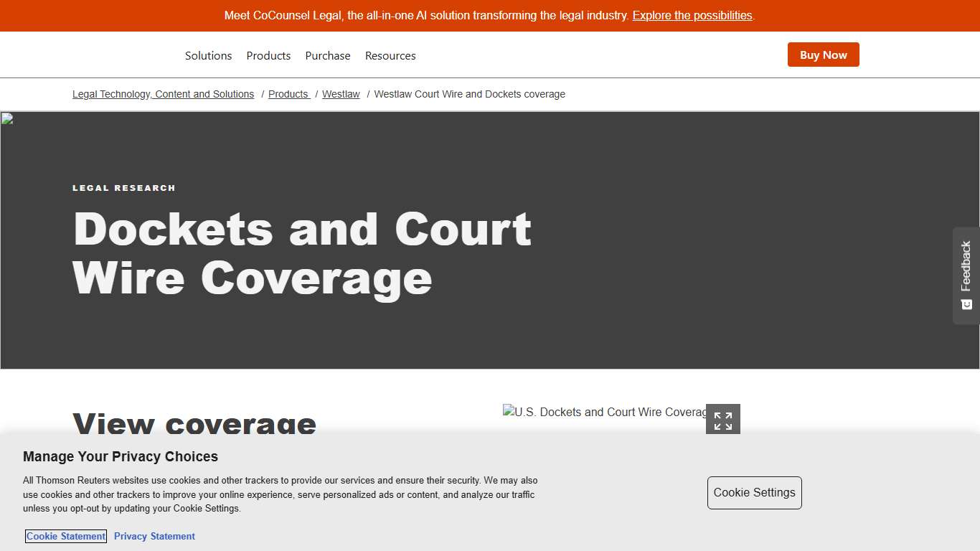980x551 pixels.
Task: Click the Products breadcrumb link
Action: point(288,94)
